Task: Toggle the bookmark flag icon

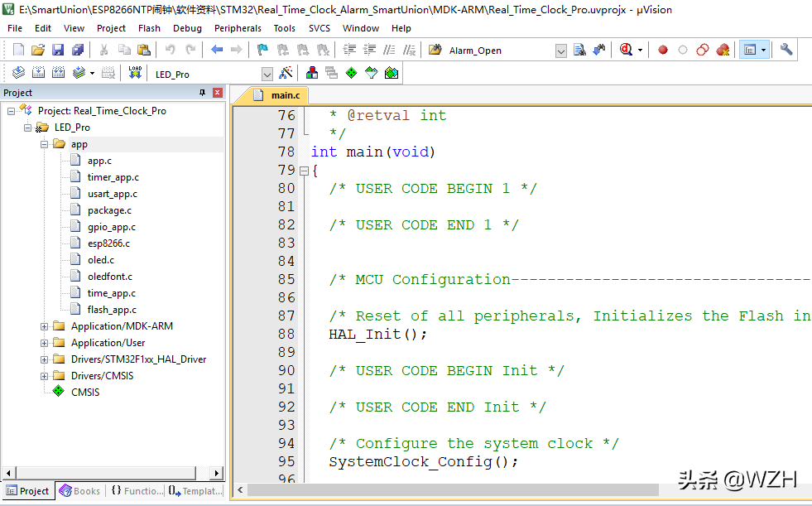Action: 262,50
